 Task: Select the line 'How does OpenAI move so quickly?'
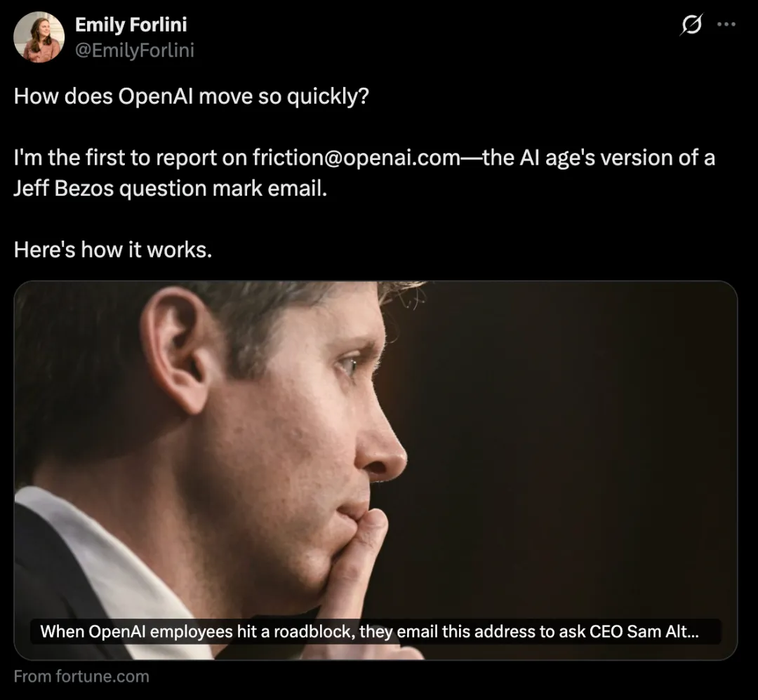[x=192, y=96]
